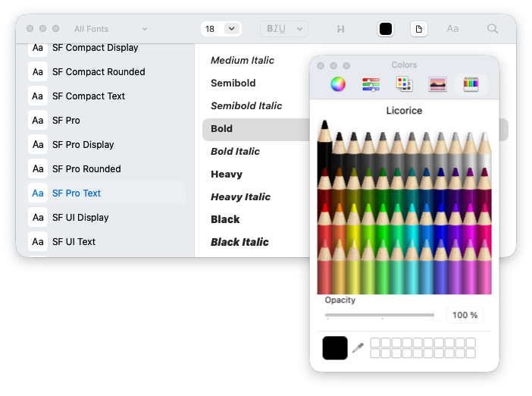
Task: Choose the Heavy typeface
Action: pos(227,174)
